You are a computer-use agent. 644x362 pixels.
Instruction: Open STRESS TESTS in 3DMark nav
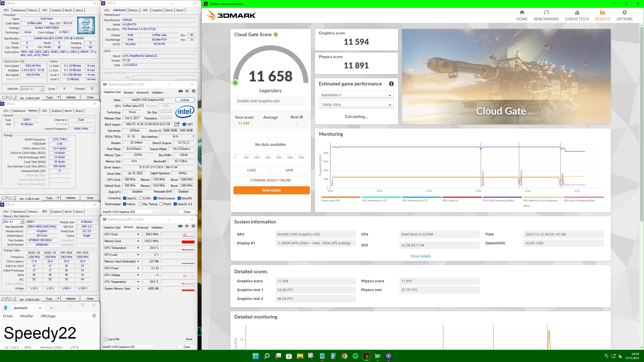pos(577,16)
